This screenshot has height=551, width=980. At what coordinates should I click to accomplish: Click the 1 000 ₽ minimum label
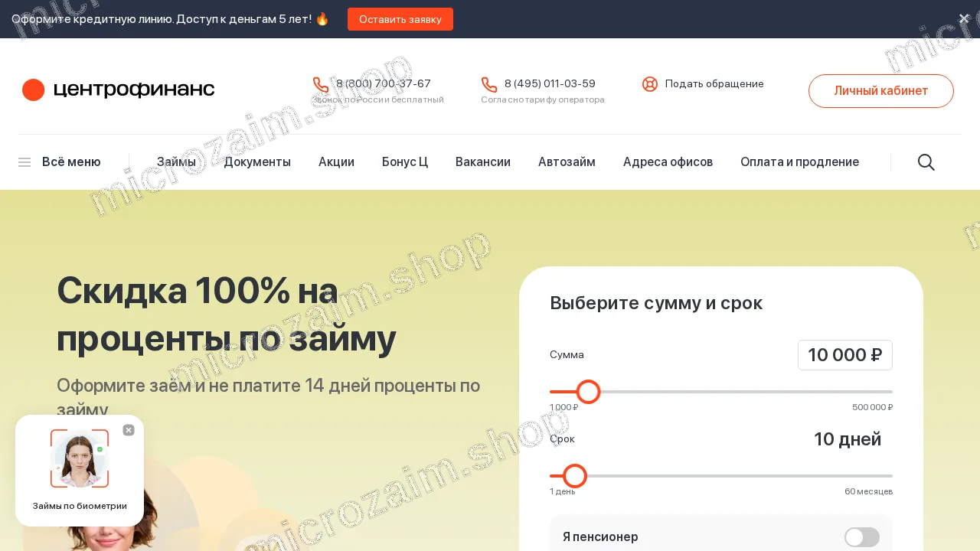click(563, 407)
